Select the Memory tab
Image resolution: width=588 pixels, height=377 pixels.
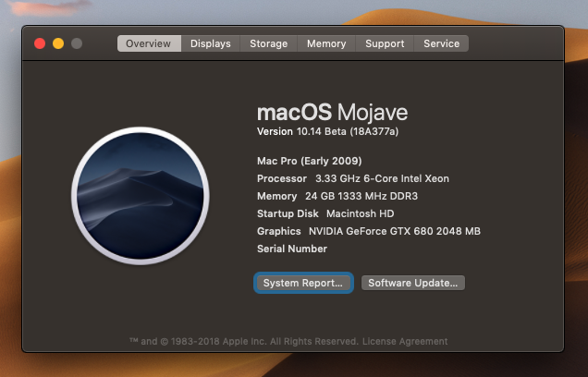(326, 43)
